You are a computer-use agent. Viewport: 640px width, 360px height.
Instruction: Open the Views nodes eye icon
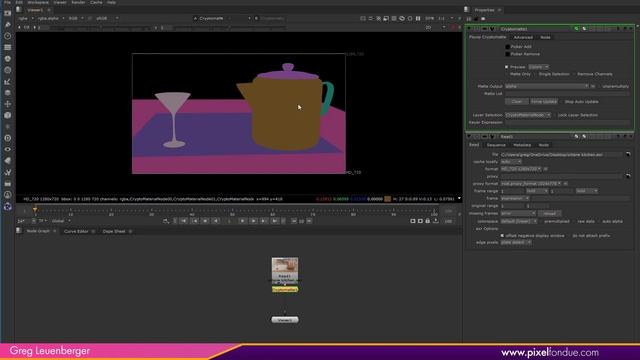(x=7, y=149)
